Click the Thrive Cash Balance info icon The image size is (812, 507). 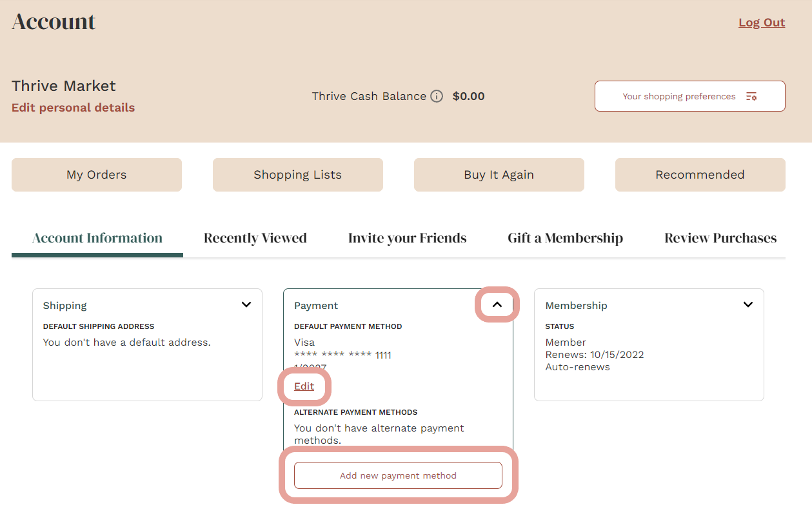click(436, 95)
